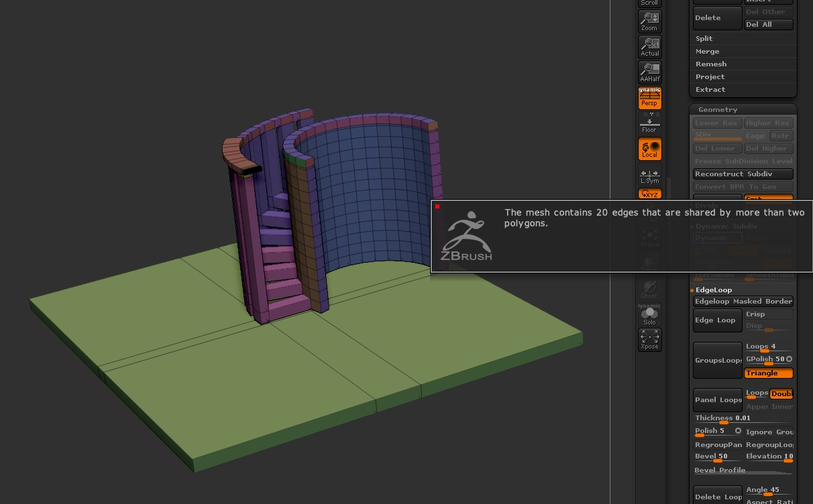
Task: Toggle Local transformations icon
Action: coord(649,149)
